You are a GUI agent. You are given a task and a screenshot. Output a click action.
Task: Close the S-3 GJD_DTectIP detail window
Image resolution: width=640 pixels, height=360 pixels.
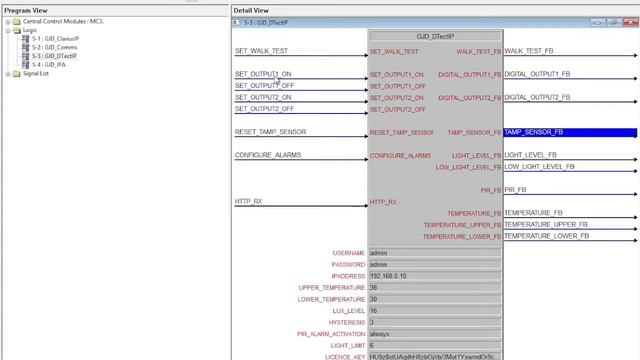coord(631,22)
